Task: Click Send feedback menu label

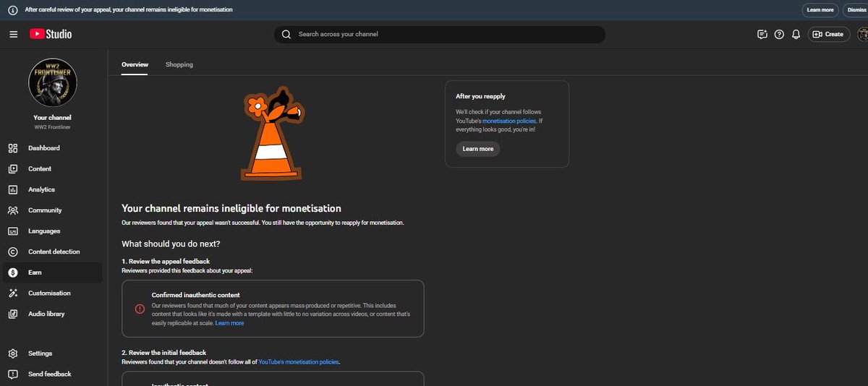Action: [50, 374]
